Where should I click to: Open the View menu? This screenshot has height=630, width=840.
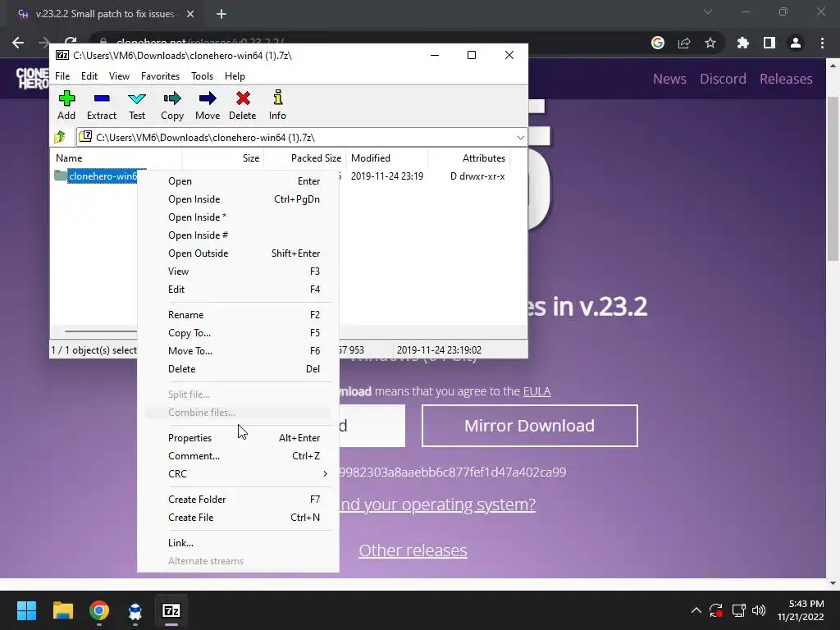click(119, 76)
